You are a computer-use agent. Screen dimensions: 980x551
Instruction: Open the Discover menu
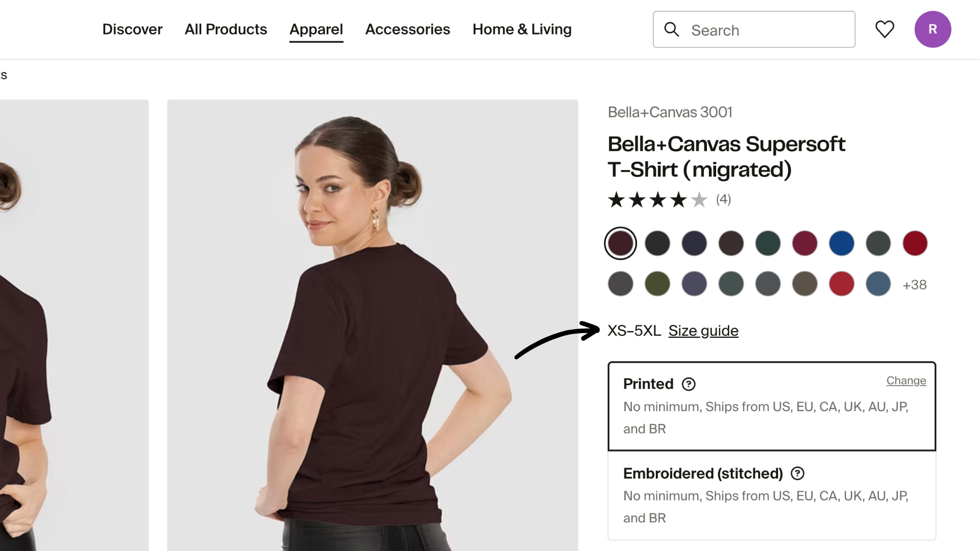click(x=132, y=29)
